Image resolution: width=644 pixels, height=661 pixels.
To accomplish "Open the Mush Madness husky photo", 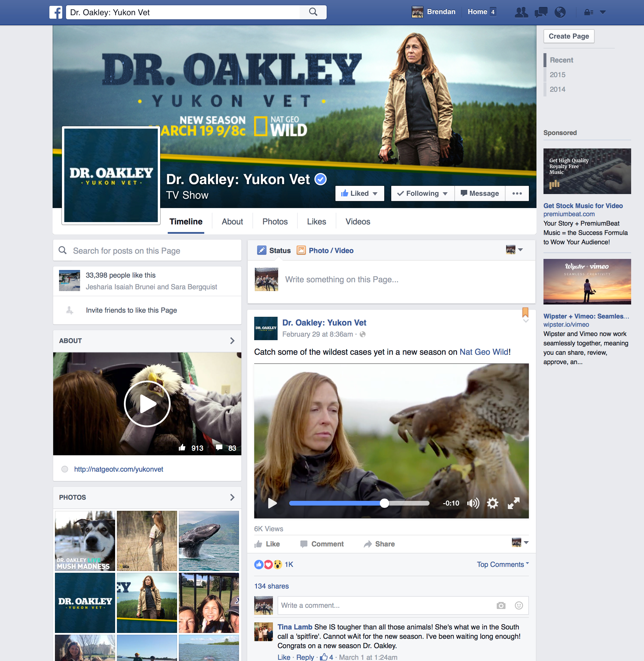I will coord(85,541).
